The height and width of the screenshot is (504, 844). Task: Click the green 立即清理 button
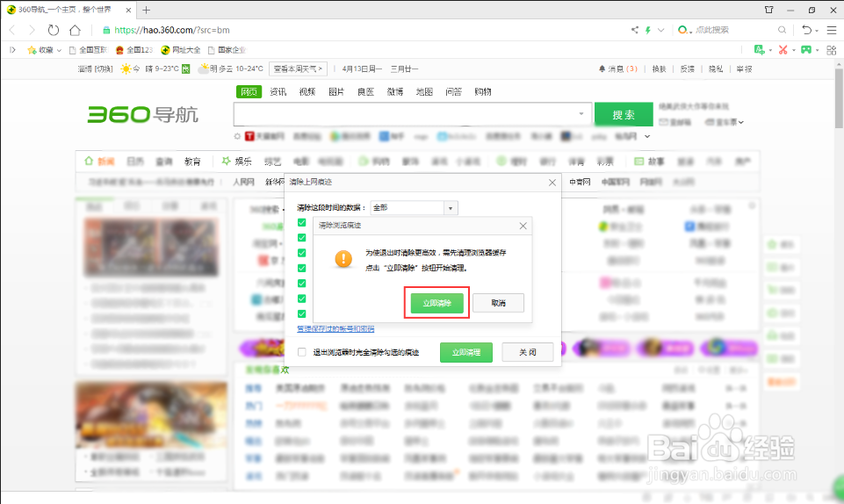click(x=466, y=352)
